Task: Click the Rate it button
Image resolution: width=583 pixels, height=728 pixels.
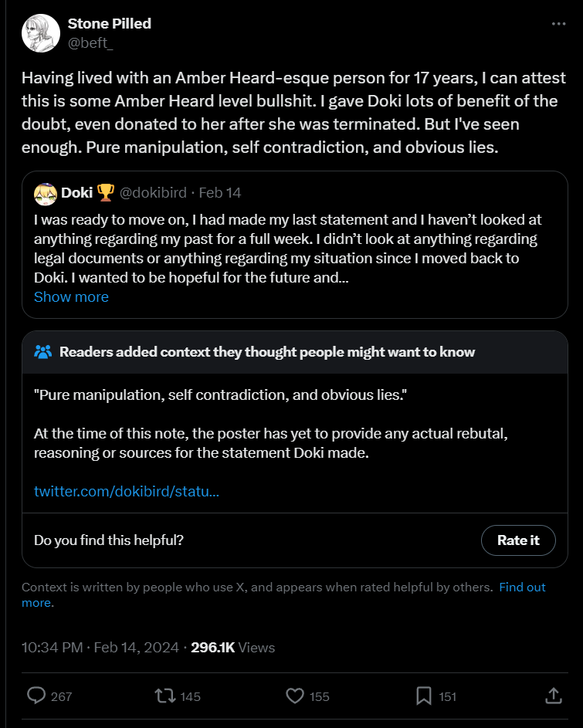Action: pyautogui.click(x=518, y=540)
